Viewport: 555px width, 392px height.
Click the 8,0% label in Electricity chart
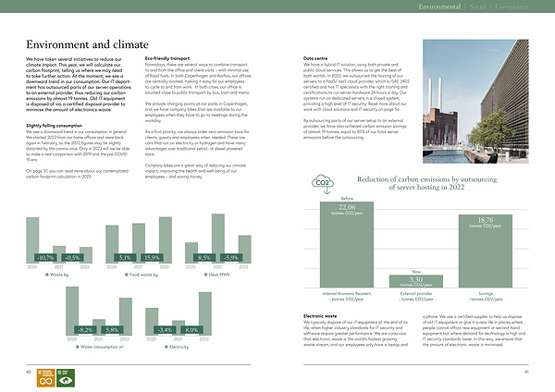(192, 329)
